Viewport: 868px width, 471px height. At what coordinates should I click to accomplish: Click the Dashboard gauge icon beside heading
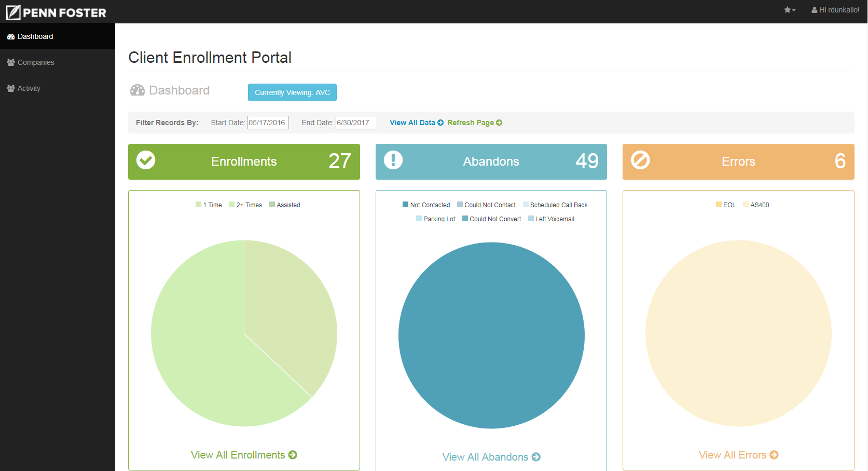pos(137,90)
